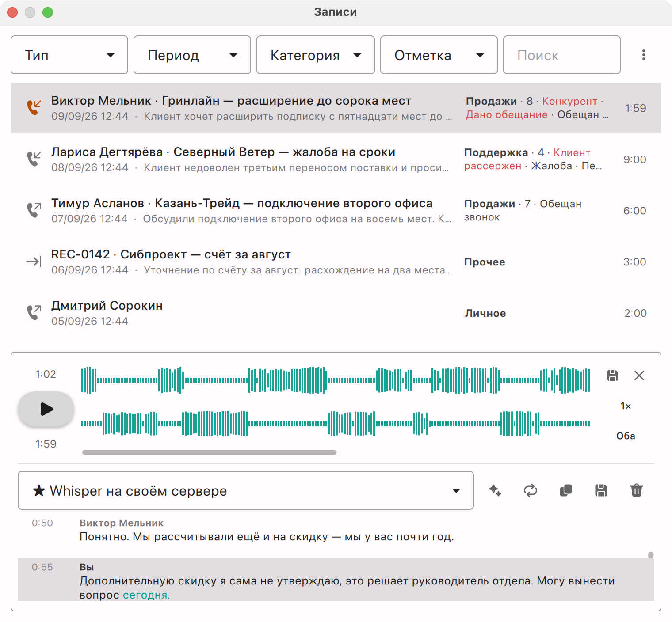The width and height of the screenshot is (672, 622).
Task: Toggle the Оба channel selector
Action: point(626,436)
